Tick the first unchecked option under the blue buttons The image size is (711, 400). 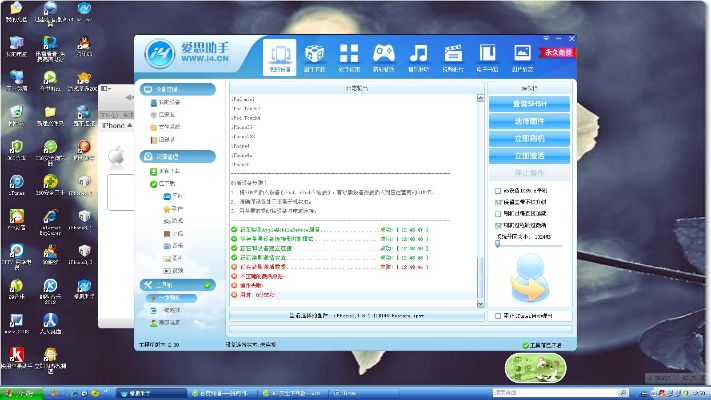(x=497, y=190)
